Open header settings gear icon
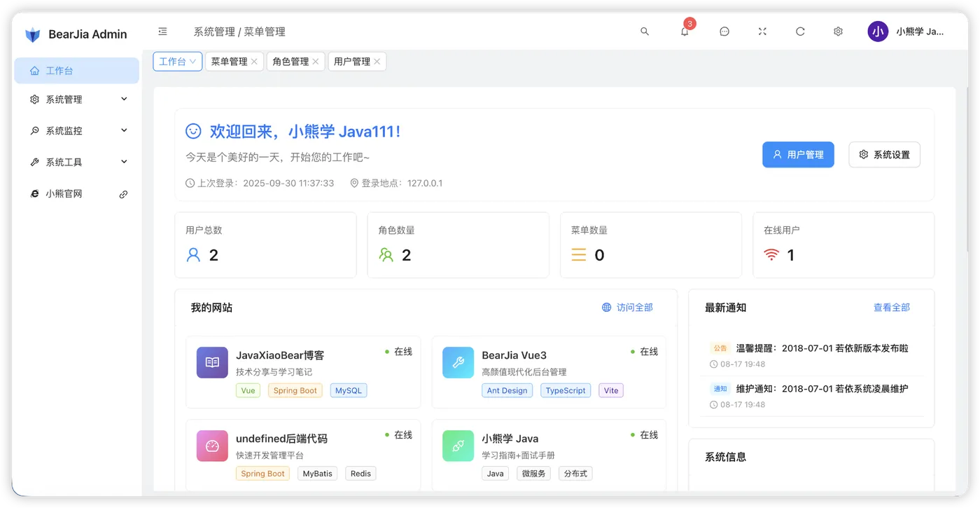The image size is (980, 508). tap(839, 32)
